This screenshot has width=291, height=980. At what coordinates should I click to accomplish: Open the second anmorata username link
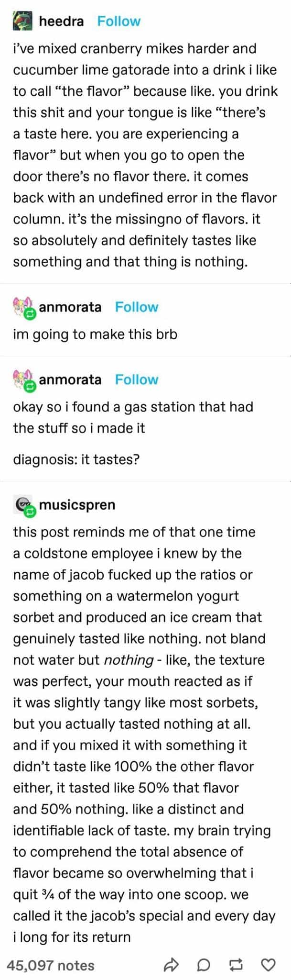70,379
